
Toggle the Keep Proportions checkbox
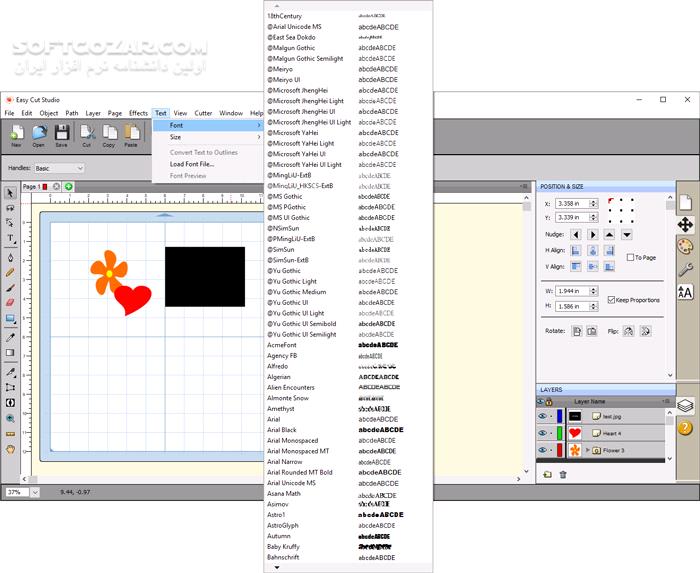pyautogui.click(x=611, y=300)
